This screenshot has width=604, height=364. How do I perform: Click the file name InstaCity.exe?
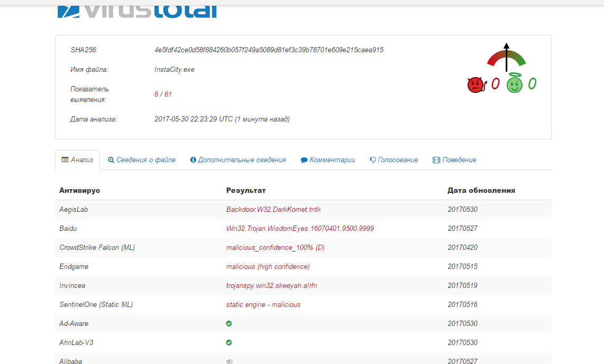pyautogui.click(x=174, y=70)
